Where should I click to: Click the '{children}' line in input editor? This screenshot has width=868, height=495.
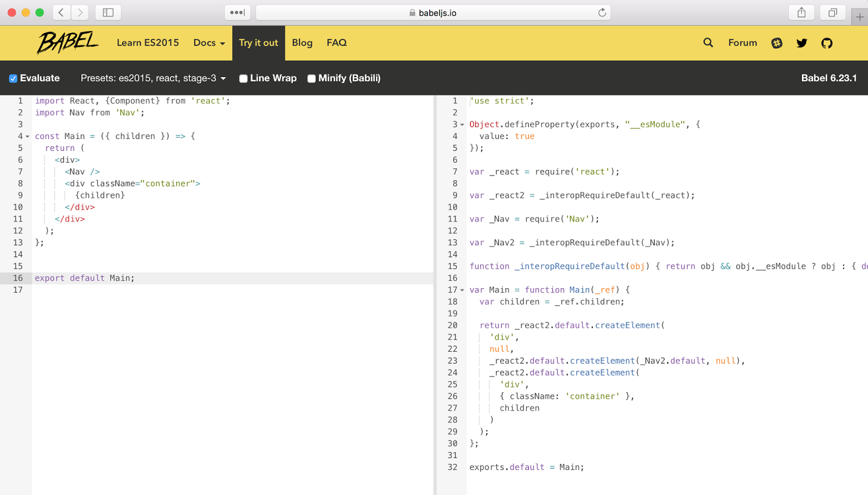pyautogui.click(x=100, y=195)
